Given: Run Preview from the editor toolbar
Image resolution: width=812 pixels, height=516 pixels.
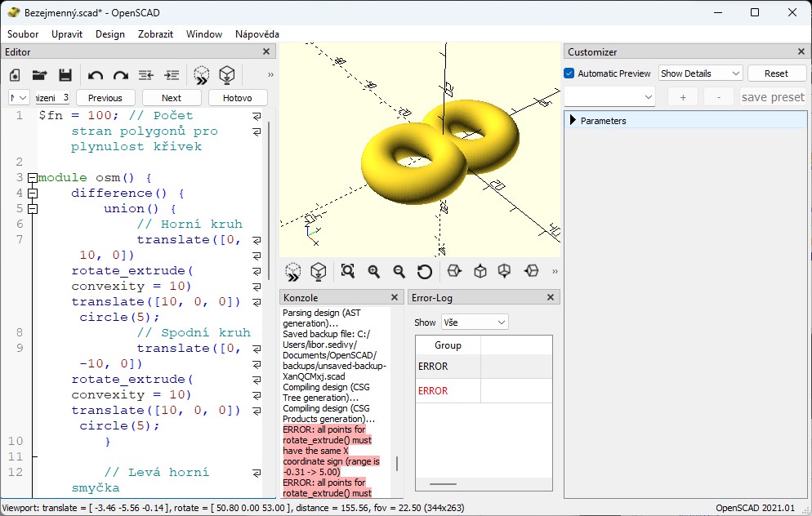Looking at the screenshot, I should coord(202,76).
